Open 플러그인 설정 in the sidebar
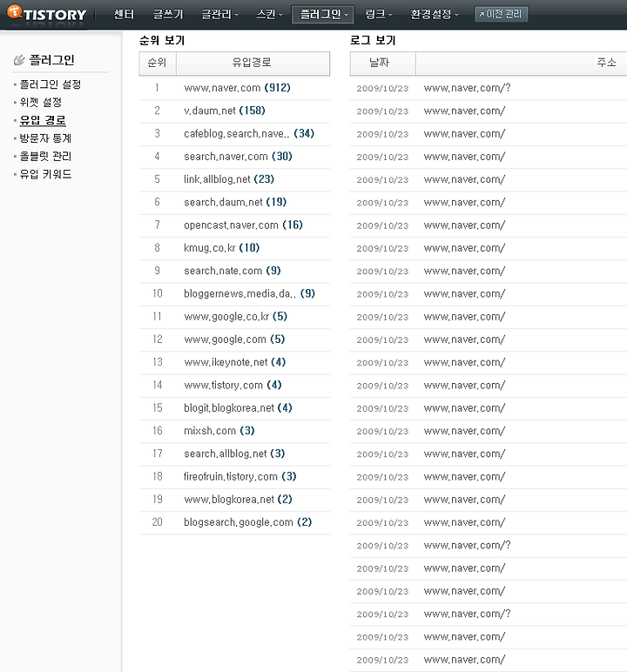This screenshot has height=672, width=627. [x=51, y=84]
